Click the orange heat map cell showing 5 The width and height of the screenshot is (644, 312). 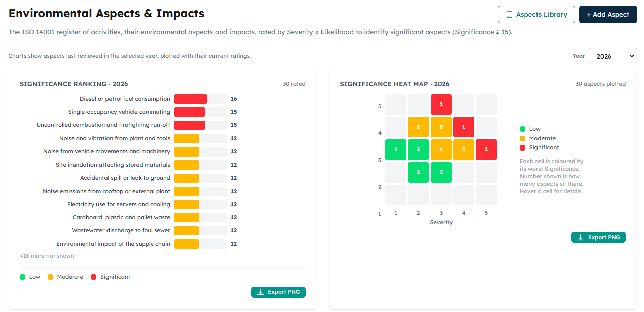pyautogui.click(x=464, y=149)
